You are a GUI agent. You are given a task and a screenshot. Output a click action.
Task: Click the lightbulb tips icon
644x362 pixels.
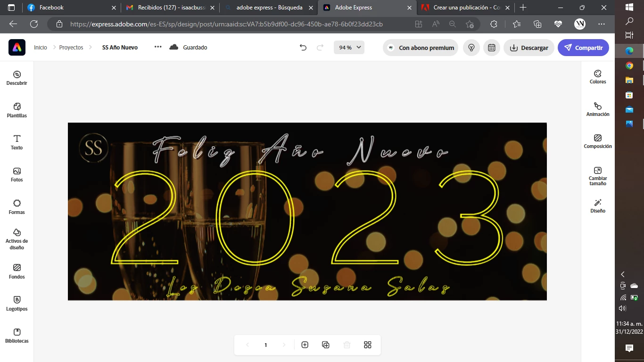pos(471,48)
